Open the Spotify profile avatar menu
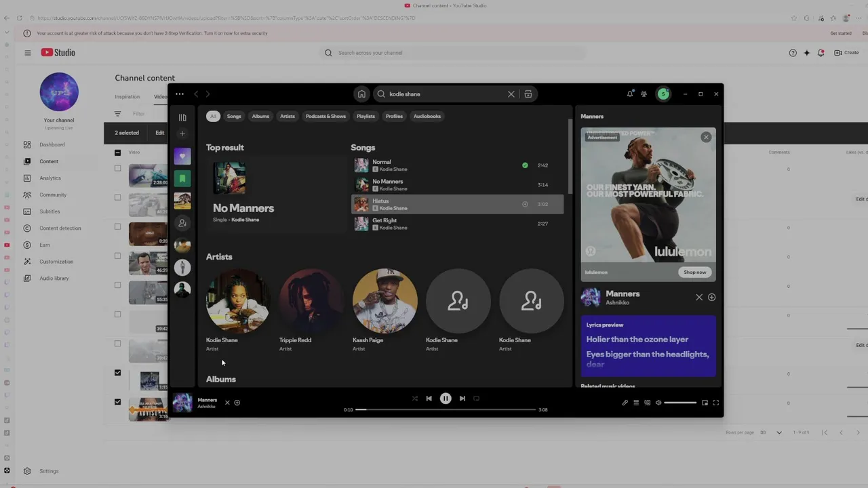 [663, 94]
